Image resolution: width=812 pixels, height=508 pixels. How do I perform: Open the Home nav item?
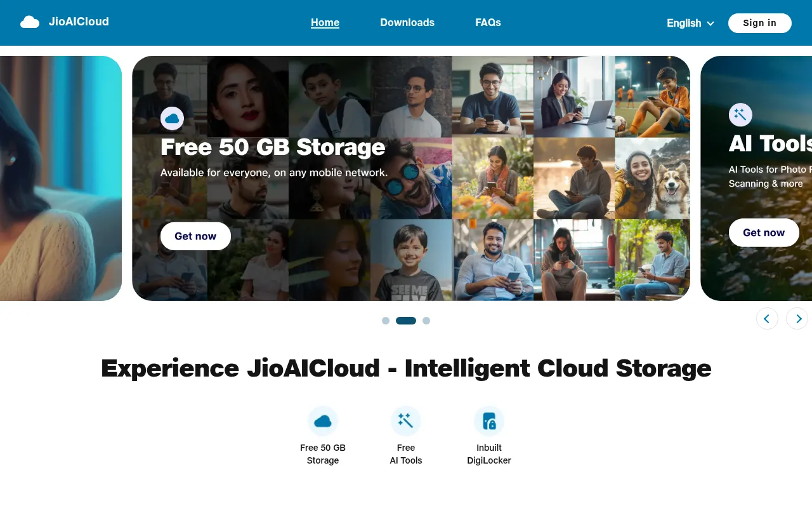pyautogui.click(x=325, y=22)
